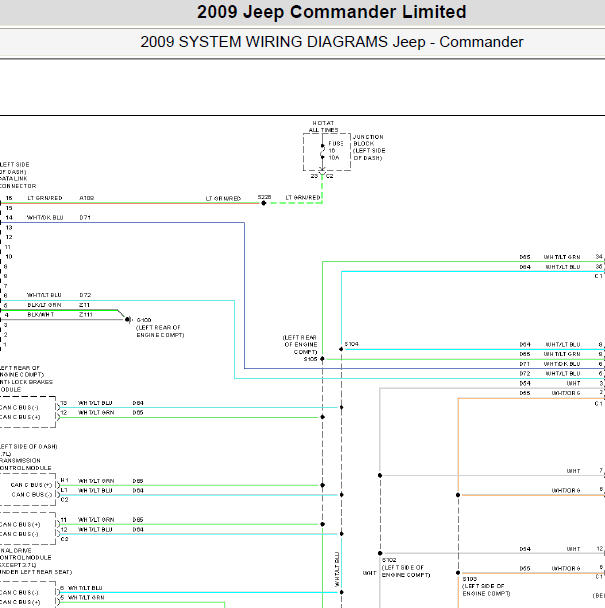The image size is (605, 608).
Task: Select "LT GRN/RED" label beside pin 16
Action: tap(45, 198)
